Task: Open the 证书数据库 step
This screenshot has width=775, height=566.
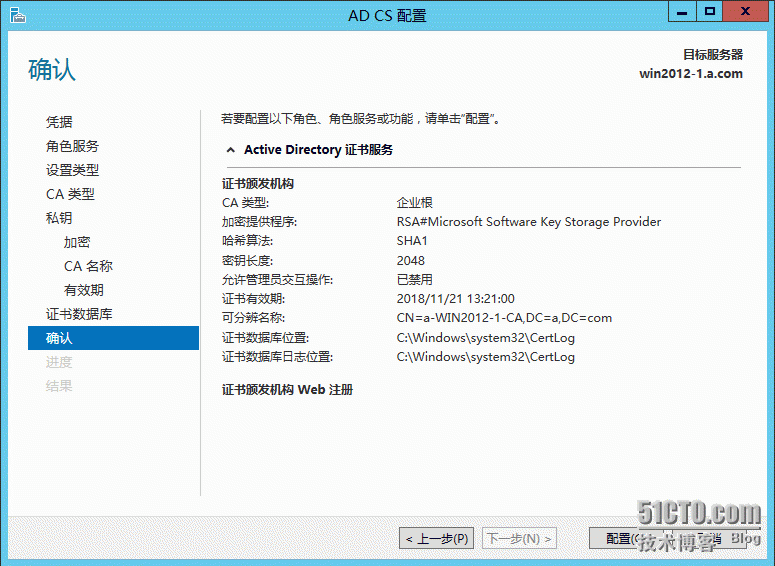Action: (x=79, y=314)
